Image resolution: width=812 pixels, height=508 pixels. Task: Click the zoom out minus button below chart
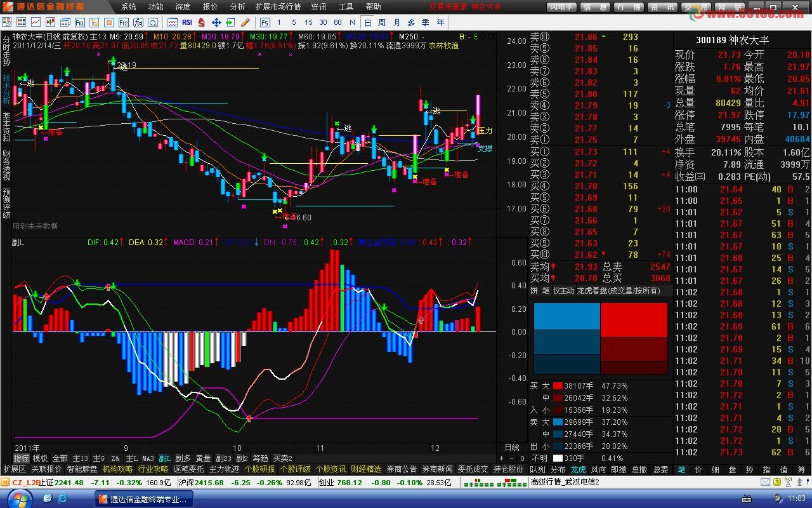pos(511,458)
